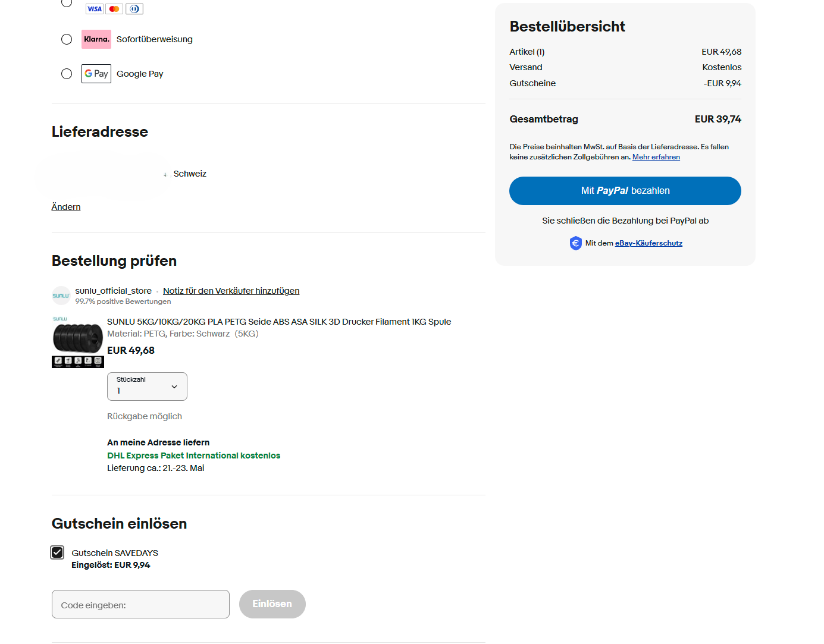Click the SUNLU filament product thumbnail

tap(78, 342)
